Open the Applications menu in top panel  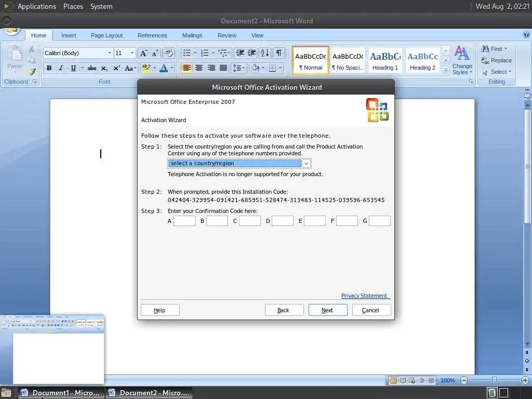36,6
